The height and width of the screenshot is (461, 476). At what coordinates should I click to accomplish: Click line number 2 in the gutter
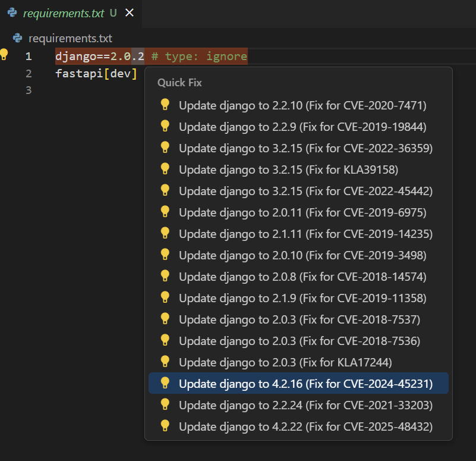pyautogui.click(x=29, y=74)
